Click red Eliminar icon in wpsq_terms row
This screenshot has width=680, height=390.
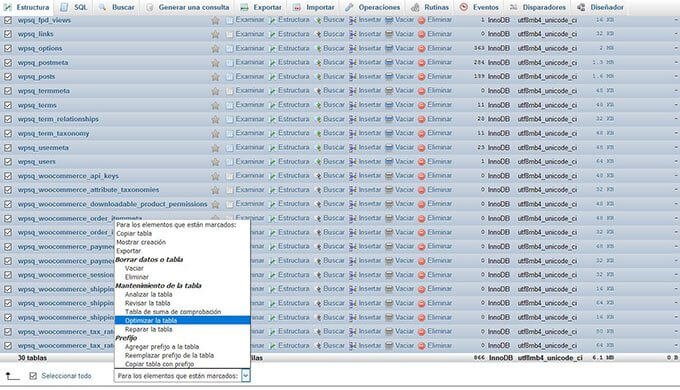coord(422,105)
